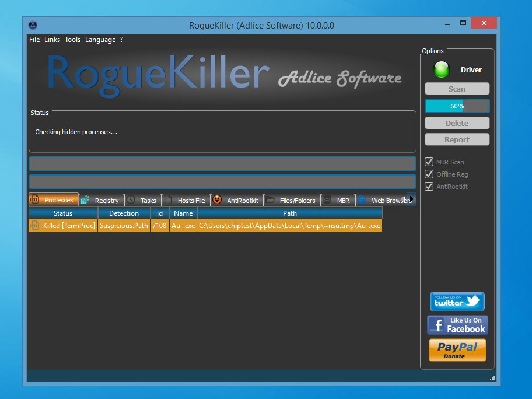532x399 pixels.
Task: Click the Registry tab icon
Action: click(85, 200)
